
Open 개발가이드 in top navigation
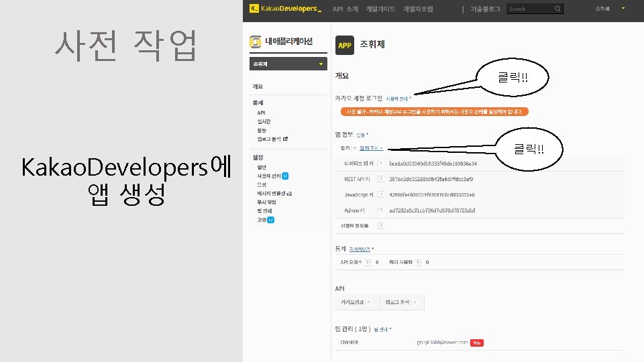point(381,9)
